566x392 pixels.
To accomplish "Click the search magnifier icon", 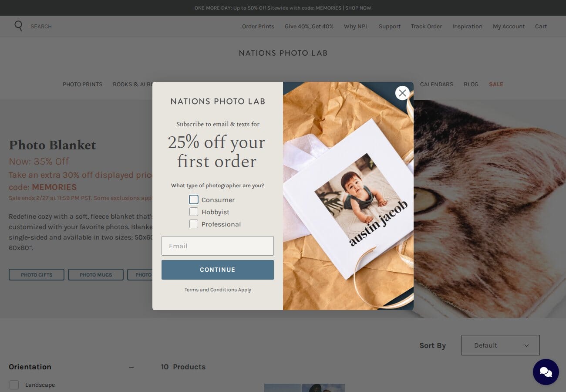I will coord(18,26).
